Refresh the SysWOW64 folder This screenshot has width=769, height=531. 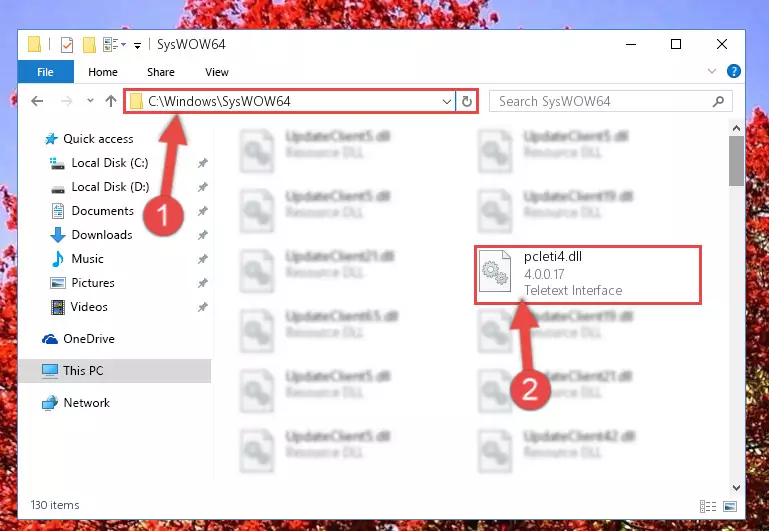[466, 101]
